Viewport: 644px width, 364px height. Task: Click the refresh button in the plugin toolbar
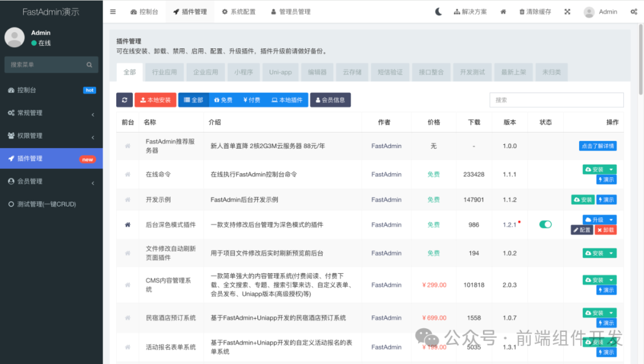125,100
